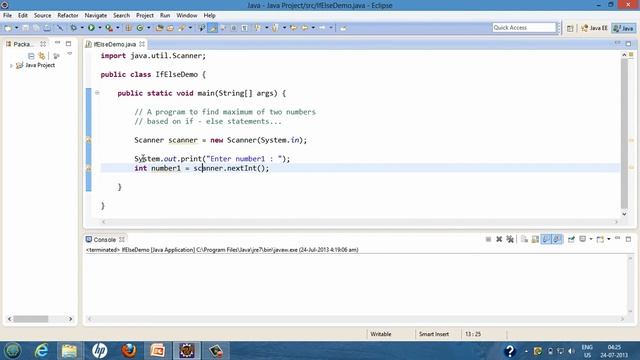Click the Next Annotation icon
Image resolution: width=640 pixels, height=360 pixels.
tap(258, 28)
